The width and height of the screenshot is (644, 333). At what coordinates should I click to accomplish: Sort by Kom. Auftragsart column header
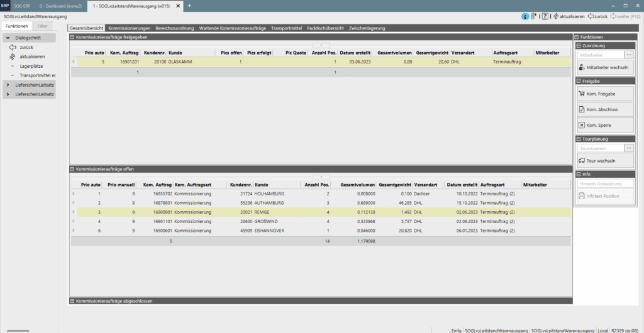pyautogui.click(x=199, y=185)
